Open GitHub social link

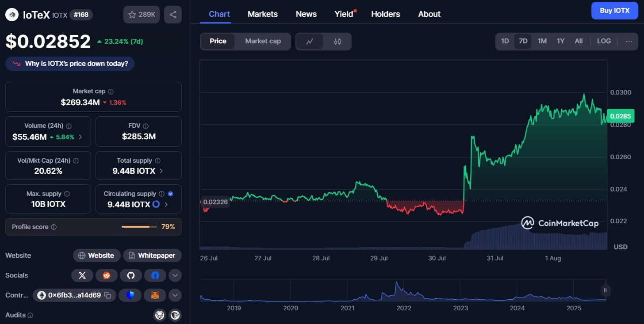(x=131, y=275)
